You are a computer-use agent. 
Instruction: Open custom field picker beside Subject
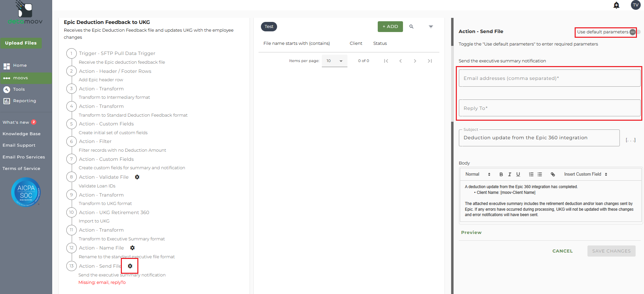click(x=631, y=140)
